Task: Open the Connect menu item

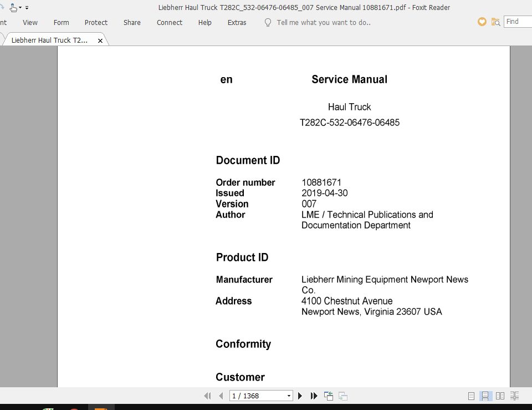Action: (169, 23)
